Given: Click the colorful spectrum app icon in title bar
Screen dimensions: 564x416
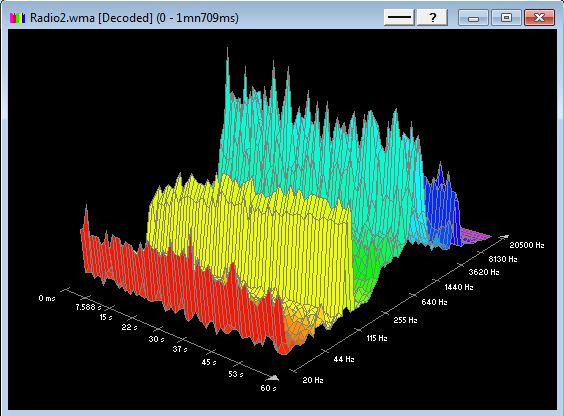Looking at the screenshot, I should (x=17, y=18).
